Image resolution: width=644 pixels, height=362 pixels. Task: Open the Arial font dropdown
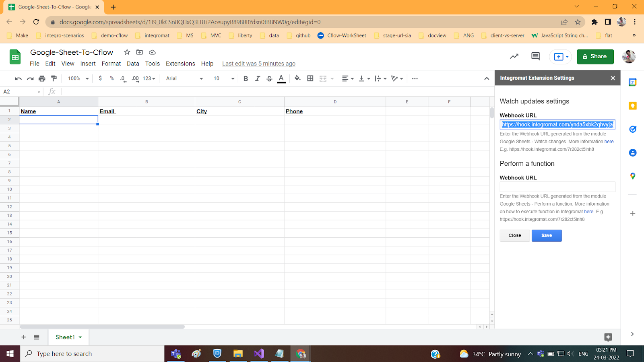184,78
